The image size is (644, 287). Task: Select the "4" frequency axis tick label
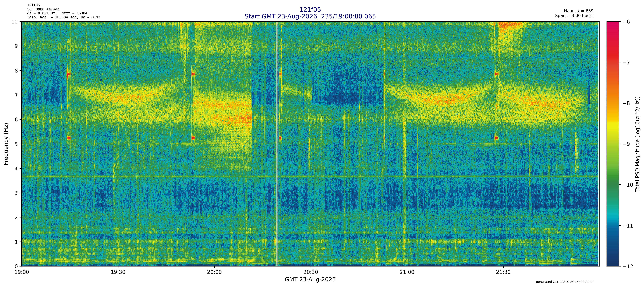click(x=16, y=168)
